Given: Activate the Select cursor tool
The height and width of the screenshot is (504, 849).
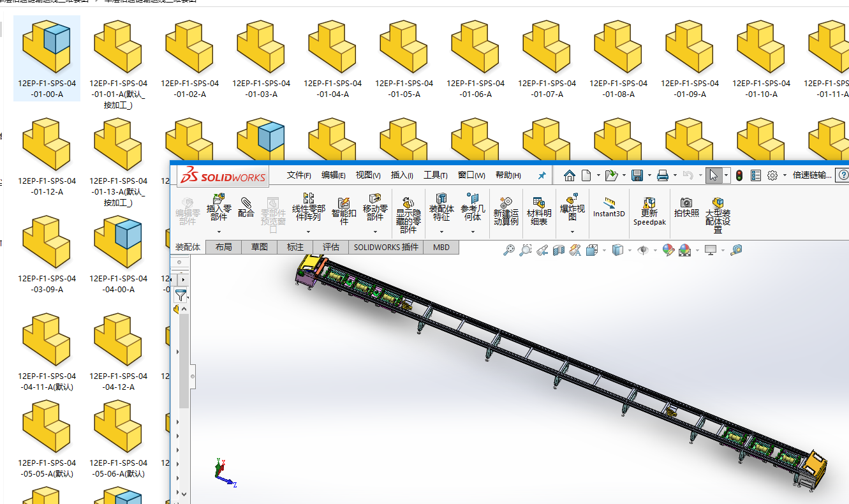Looking at the screenshot, I should click(714, 175).
